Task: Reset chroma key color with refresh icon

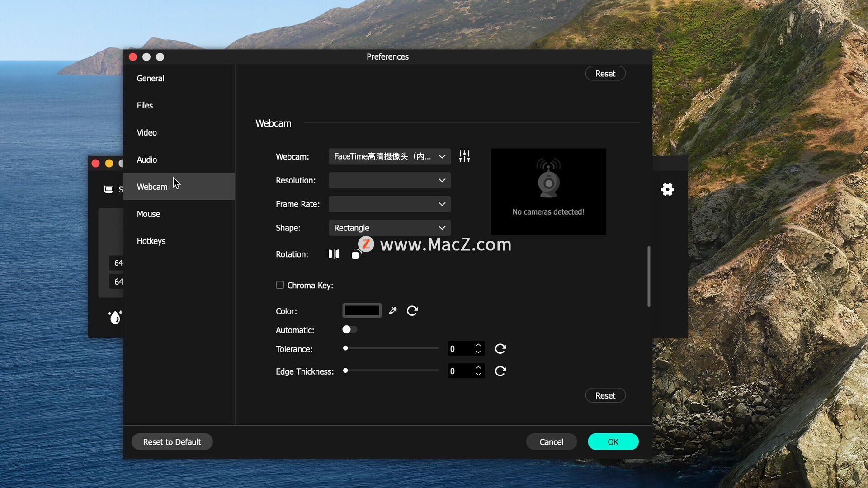Action: pos(412,311)
